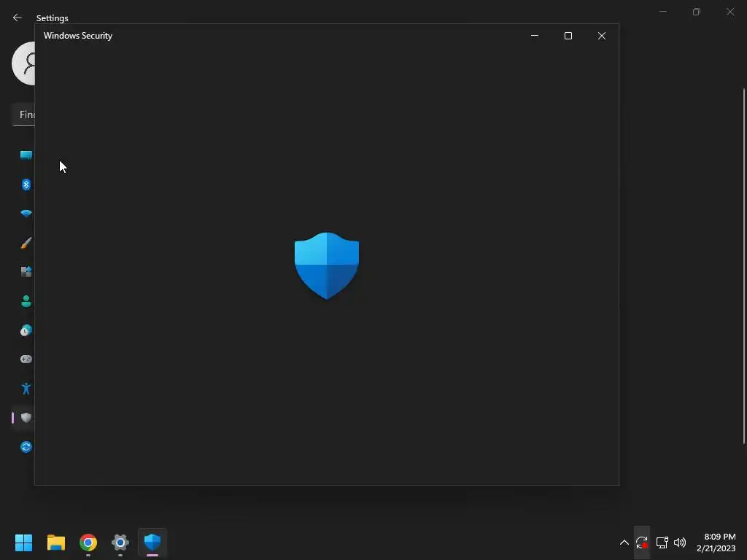Open Privacy & security shield icon in Settings

pyautogui.click(x=26, y=418)
